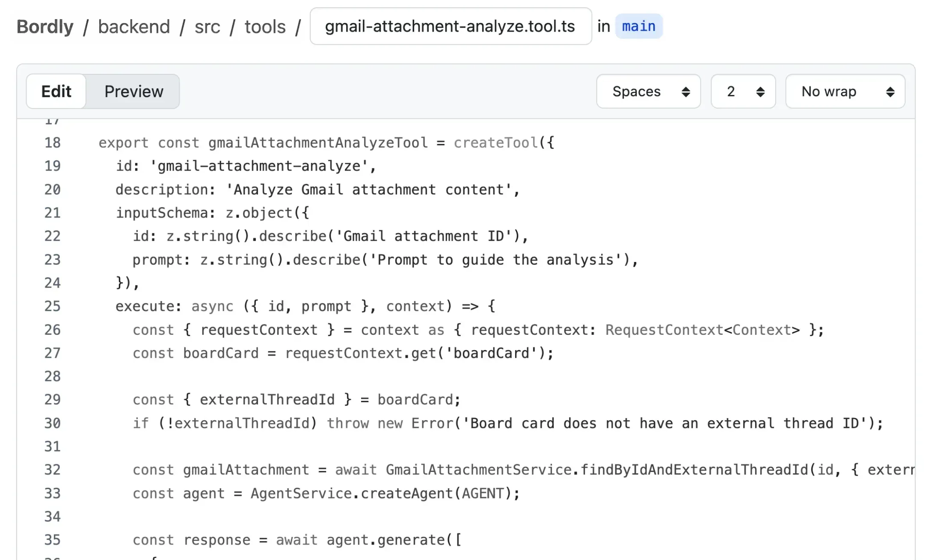Click line number 25 in the gutter
Viewport: 931px width, 560px height.
[53, 307]
